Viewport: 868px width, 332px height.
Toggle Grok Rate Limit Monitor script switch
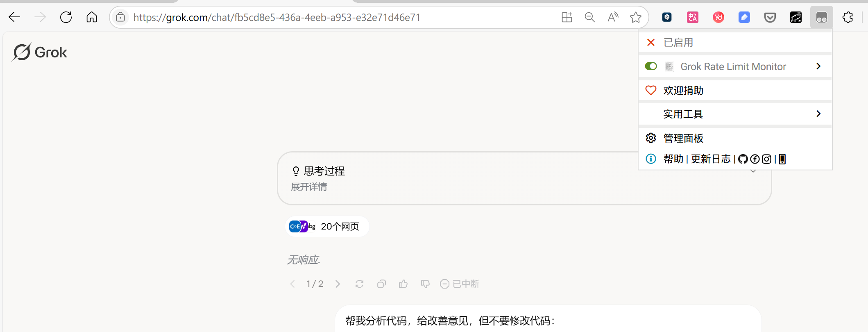651,66
